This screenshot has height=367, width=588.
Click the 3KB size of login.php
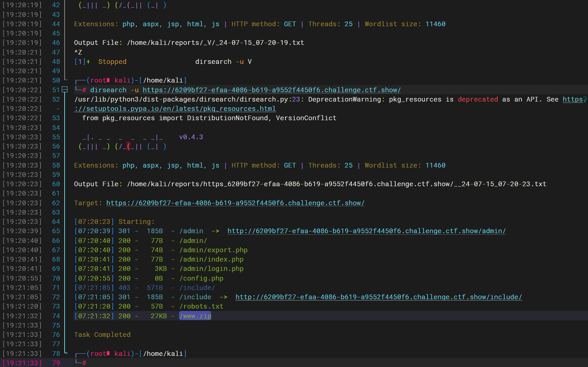[x=161, y=269]
